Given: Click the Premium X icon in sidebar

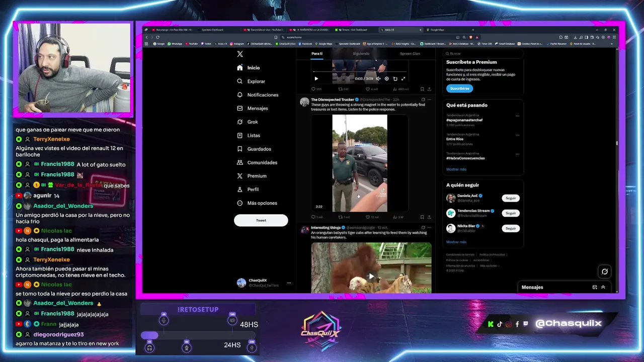Looking at the screenshot, I should 240,176.
